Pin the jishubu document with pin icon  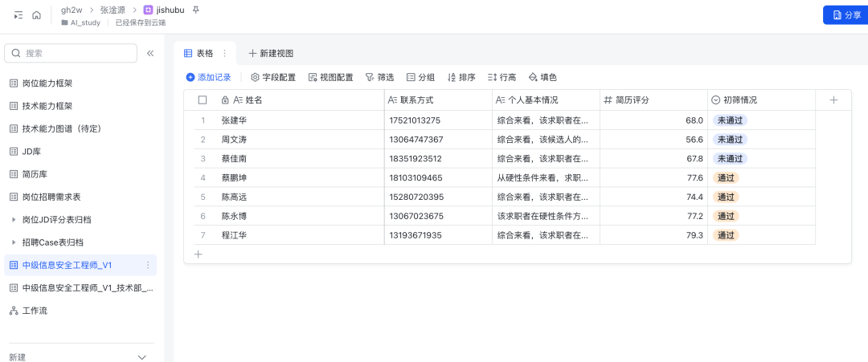point(195,10)
